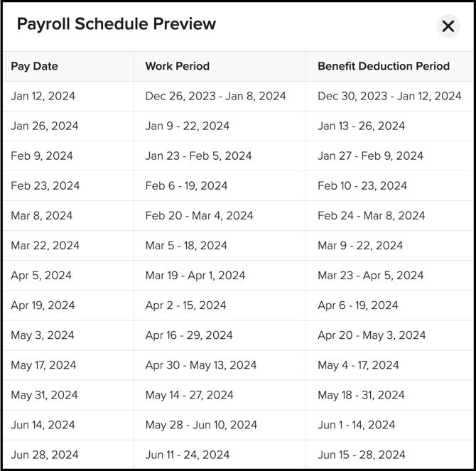The width and height of the screenshot is (476, 471).
Task: Select benefit period Feb 24 - Mar 8, 2024
Action: coord(372,215)
